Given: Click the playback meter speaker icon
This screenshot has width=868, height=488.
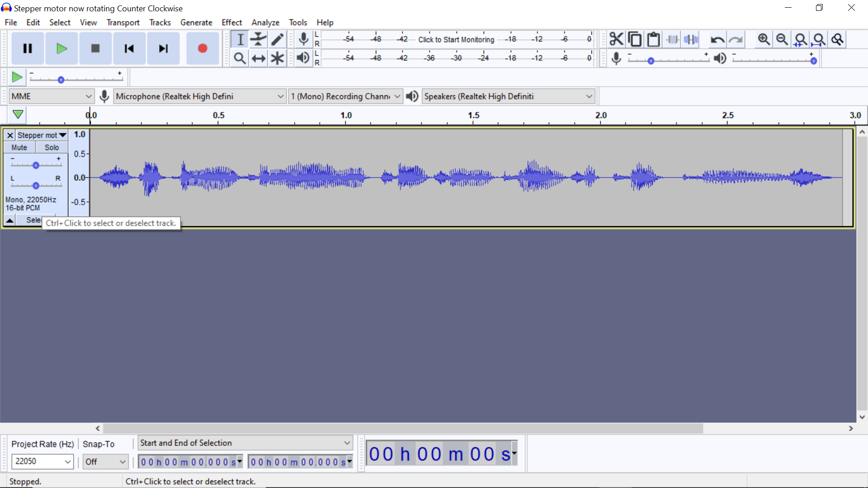Looking at the screenshot, I should (x=303, y=58).
